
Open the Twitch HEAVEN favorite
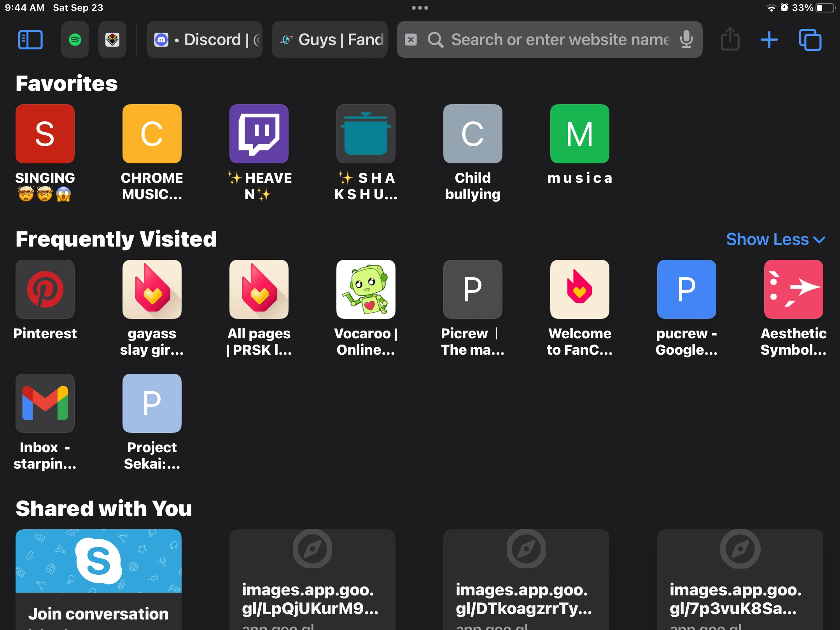259,134
